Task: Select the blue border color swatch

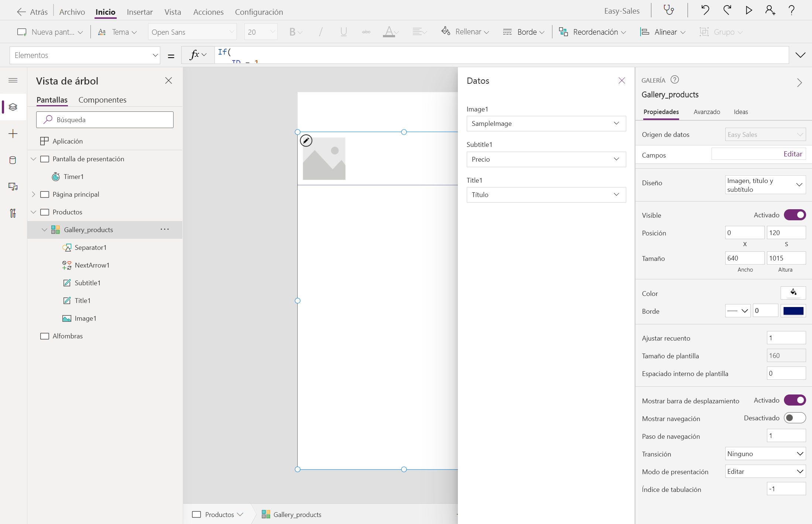Action: point(793,311)
